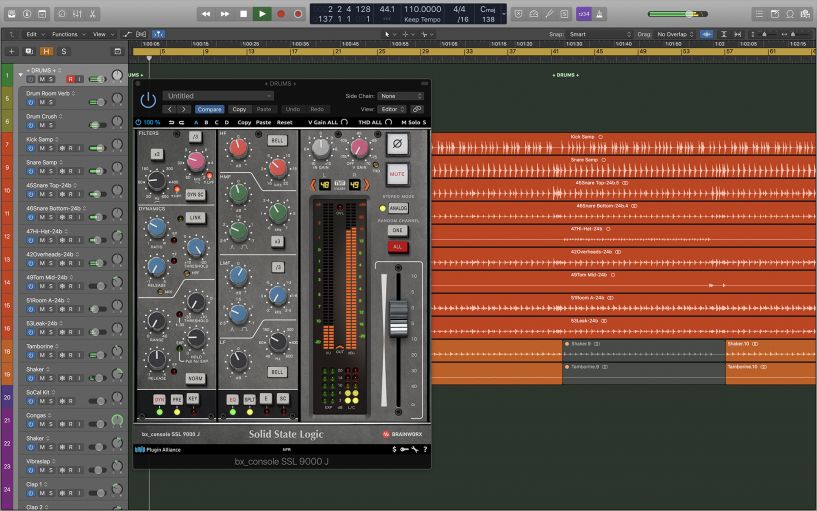The width and height of the screenshot is (817, 511).
Task: Add a new track with the plus button
Action: [x=11, y=51]
